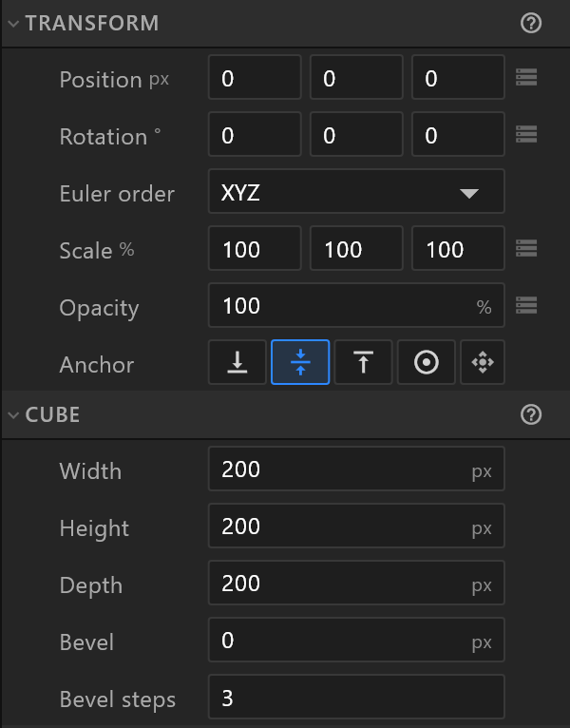Set anchor to bottom alignment
This screenshot has height=728, width=570.
(x=237, y=362)
